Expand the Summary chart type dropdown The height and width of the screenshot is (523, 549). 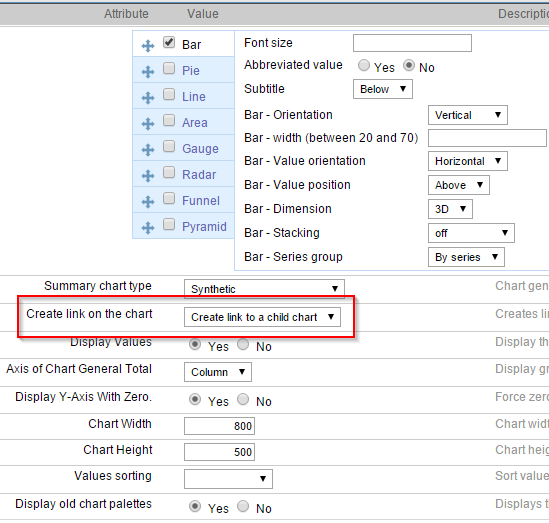264,289
